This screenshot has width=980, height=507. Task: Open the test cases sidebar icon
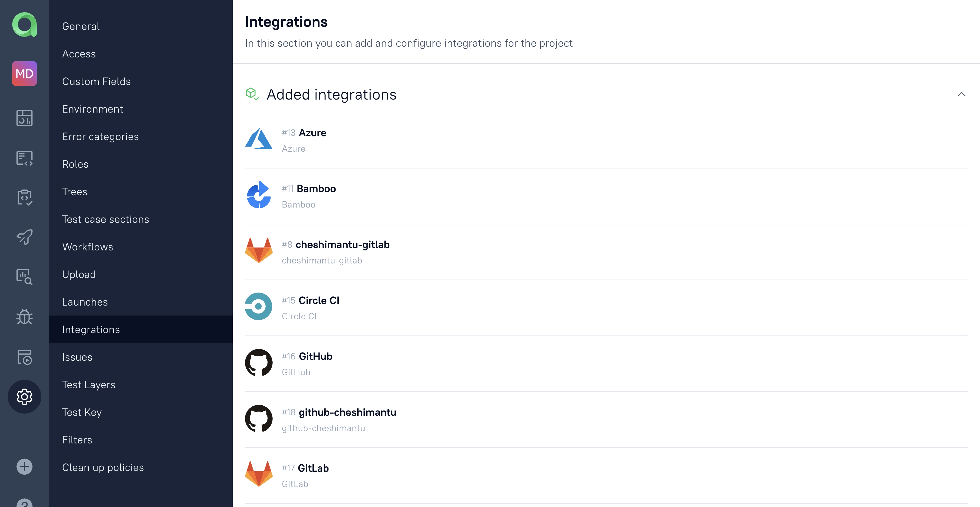coord(24,158)
